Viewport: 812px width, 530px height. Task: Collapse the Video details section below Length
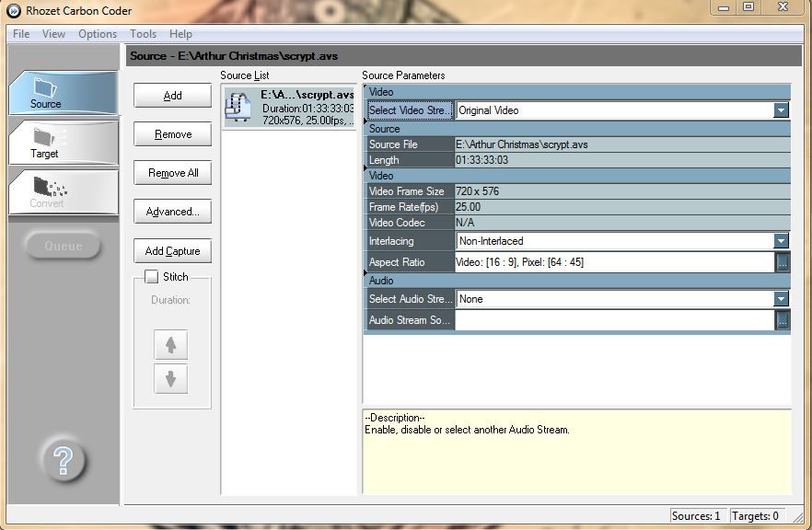577,176
